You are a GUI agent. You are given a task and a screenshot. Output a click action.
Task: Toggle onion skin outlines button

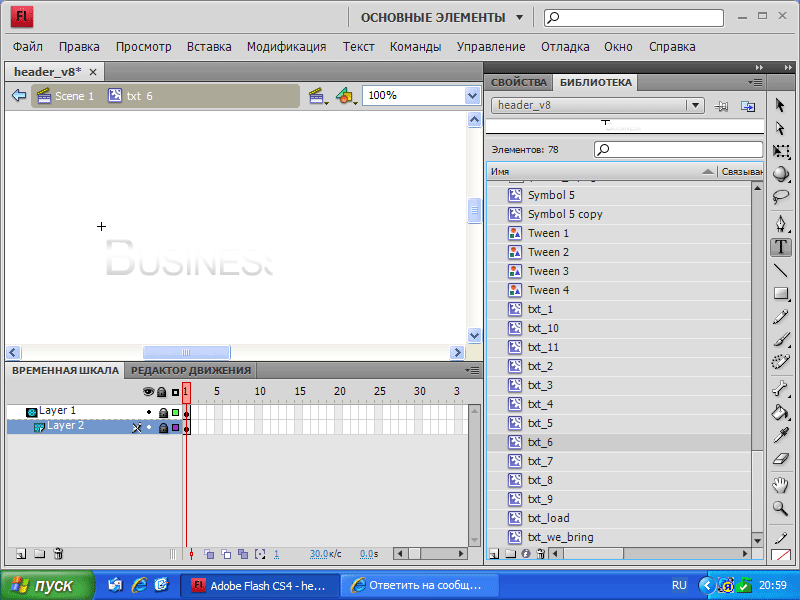point(226,554)
